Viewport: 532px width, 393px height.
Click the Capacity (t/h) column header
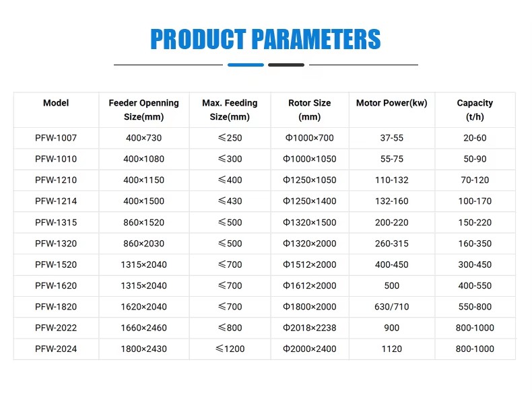(x=475, y=110)
